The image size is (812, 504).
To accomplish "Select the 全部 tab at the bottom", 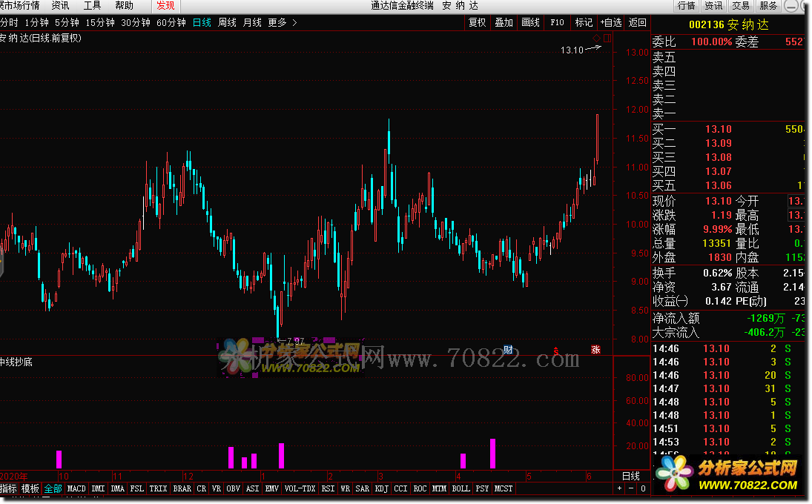I will click(53, 488).
